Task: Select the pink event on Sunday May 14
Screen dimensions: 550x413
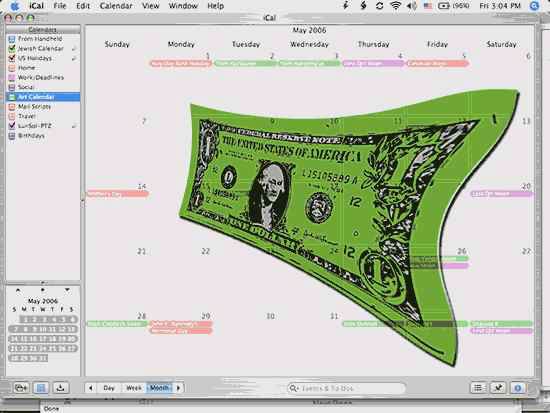Action: 118,194
